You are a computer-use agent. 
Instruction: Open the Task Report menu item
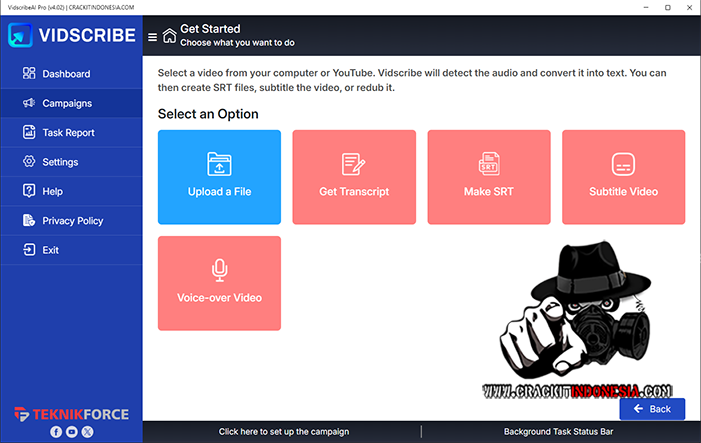point(72,133)
